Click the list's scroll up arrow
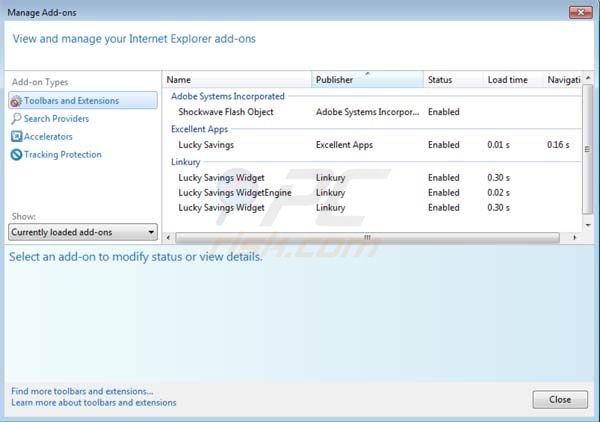This screenshot has height=422, width=600. [588, 78]
